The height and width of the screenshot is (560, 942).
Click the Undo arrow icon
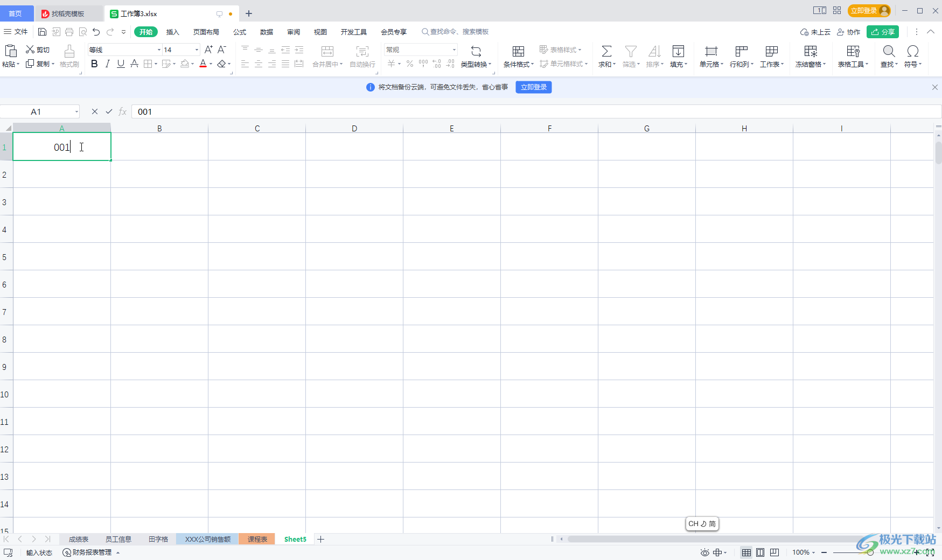96,32
